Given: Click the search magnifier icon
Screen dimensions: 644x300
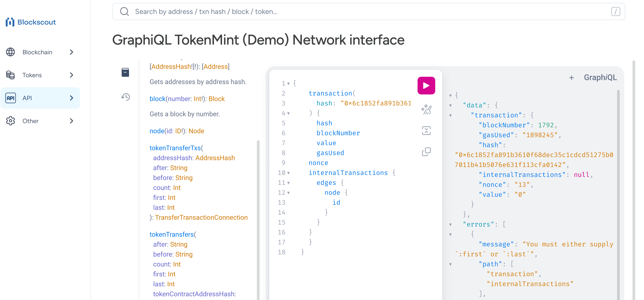Looking at the screenshot, I should 124,12.
